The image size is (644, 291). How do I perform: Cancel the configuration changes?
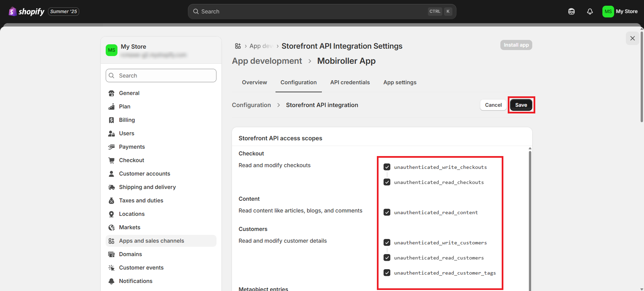[493, 105]
